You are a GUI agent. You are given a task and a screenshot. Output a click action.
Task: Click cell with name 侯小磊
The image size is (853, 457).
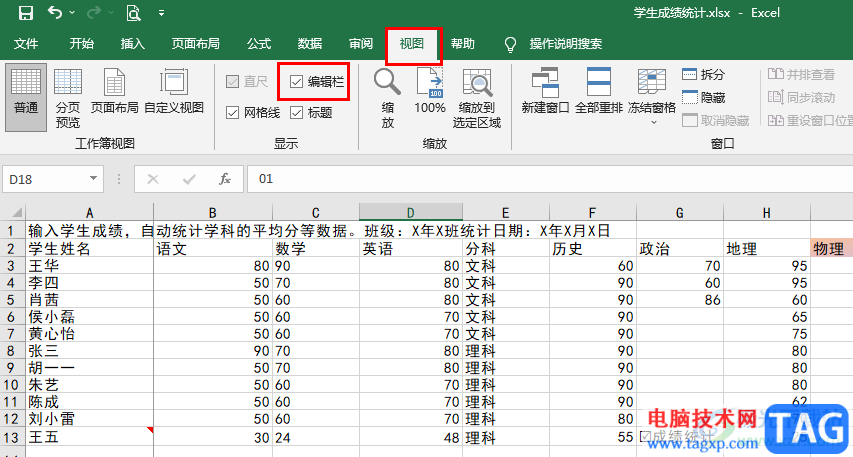point(90,317)
